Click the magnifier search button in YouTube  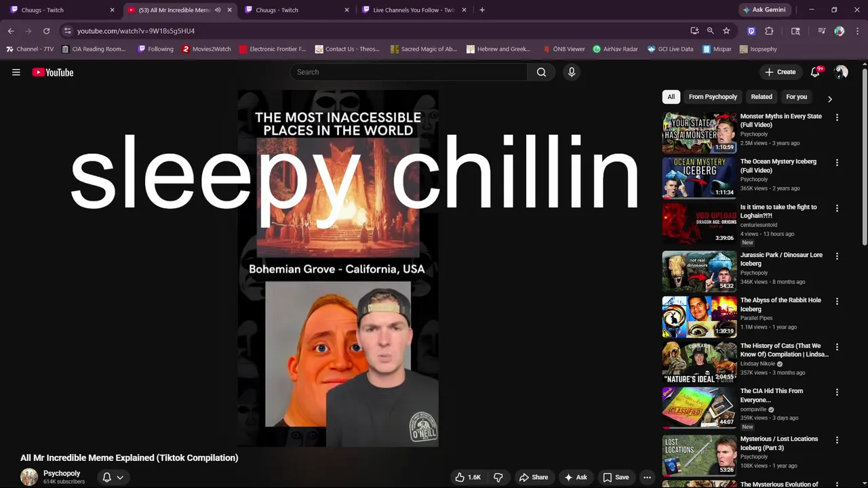click(x=541, y=72)
